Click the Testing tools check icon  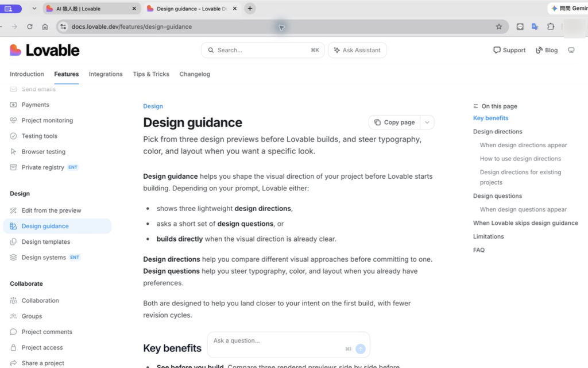click(14, 136)
